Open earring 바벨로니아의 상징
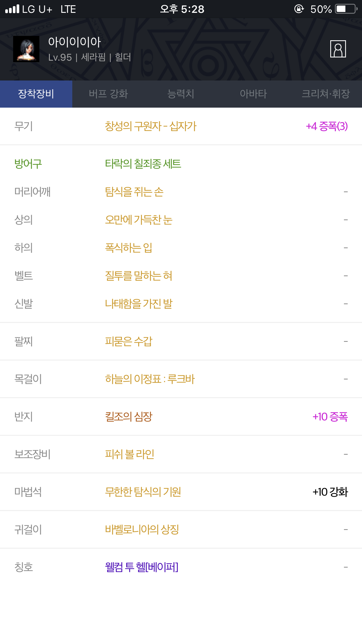362x644 pixels. 142,529
